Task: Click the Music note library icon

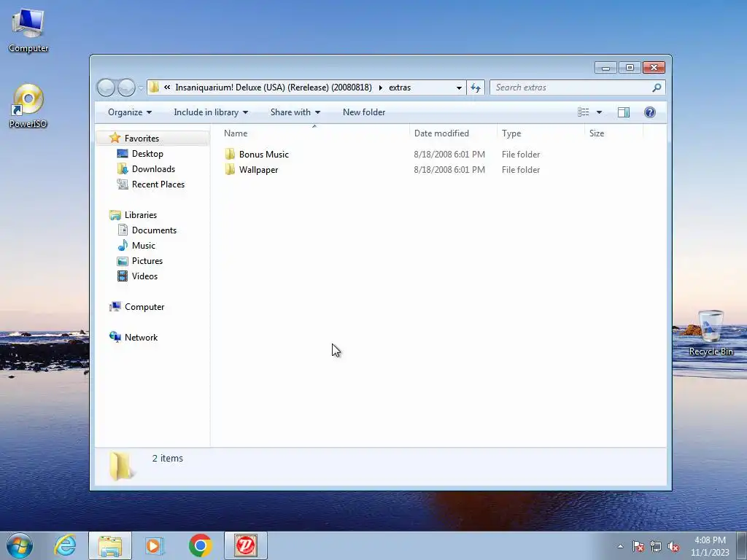Action: (123, 245)
